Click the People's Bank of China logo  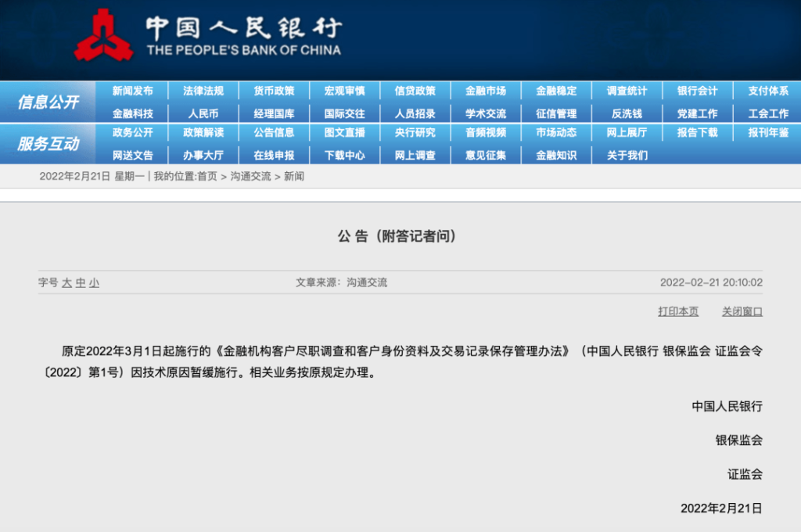104,35
